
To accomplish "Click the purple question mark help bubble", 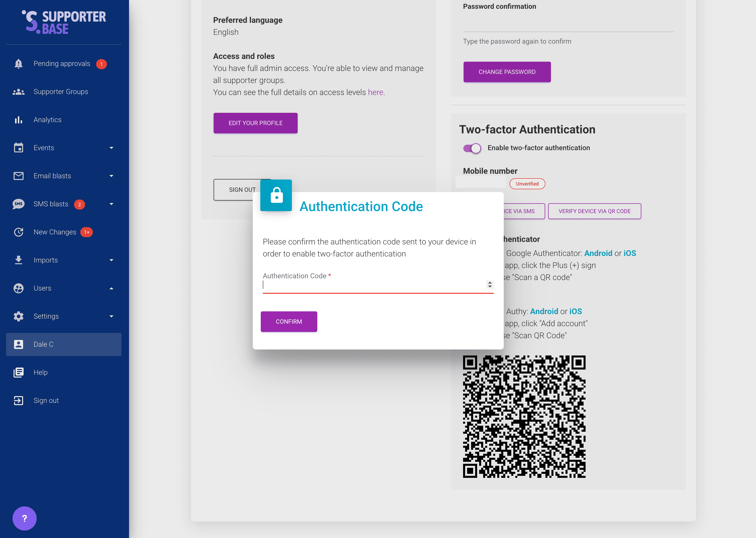I will [25, 518].
